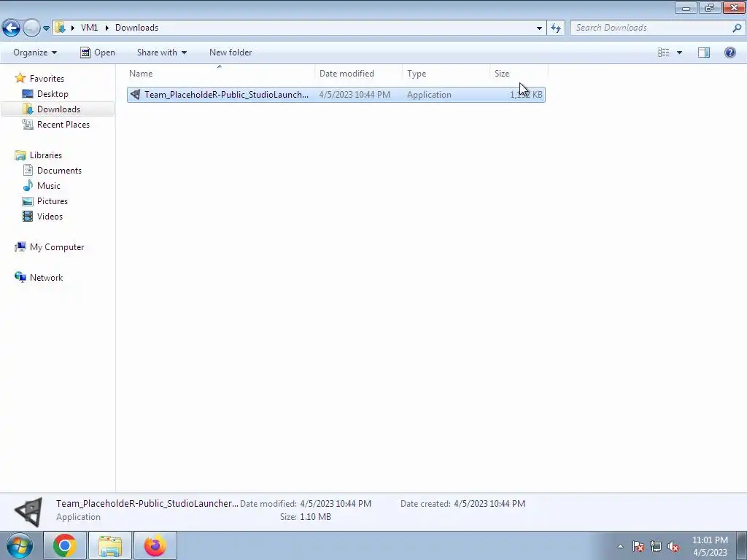Select My Computer in the navigation pane
The image size is (747, 560).
[x=57, y=247]
